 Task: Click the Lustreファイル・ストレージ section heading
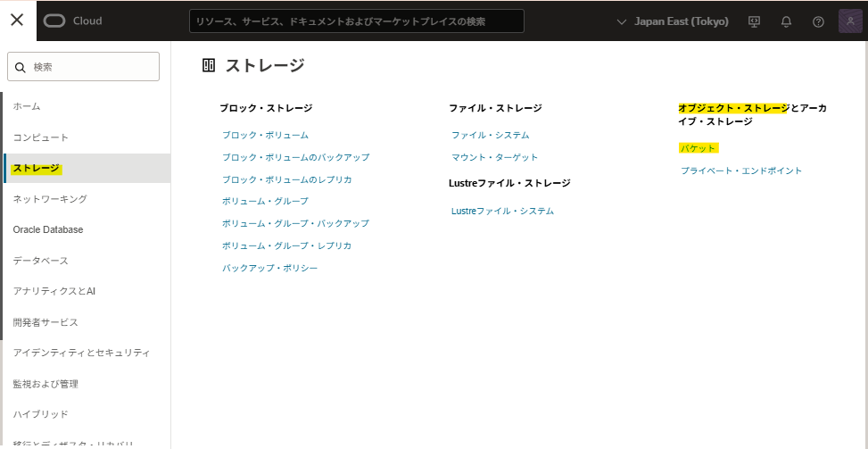(x=509, y=183)
